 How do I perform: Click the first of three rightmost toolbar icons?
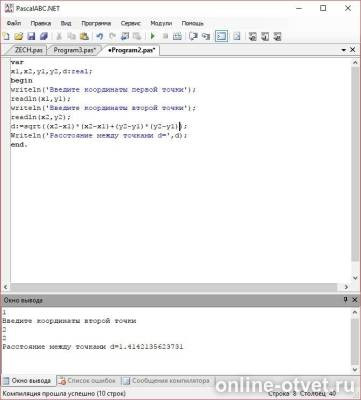pos(253,36)
